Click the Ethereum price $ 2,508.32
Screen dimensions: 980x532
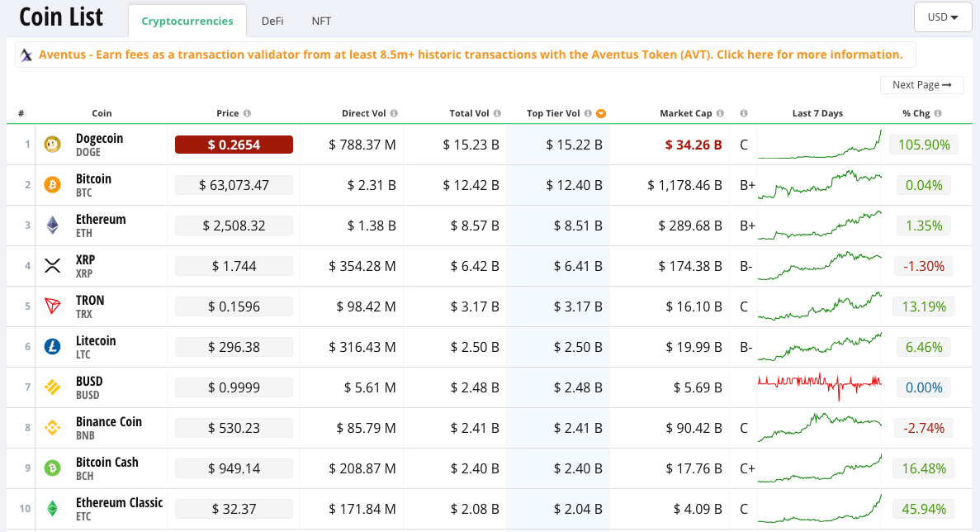click(234, 226)
